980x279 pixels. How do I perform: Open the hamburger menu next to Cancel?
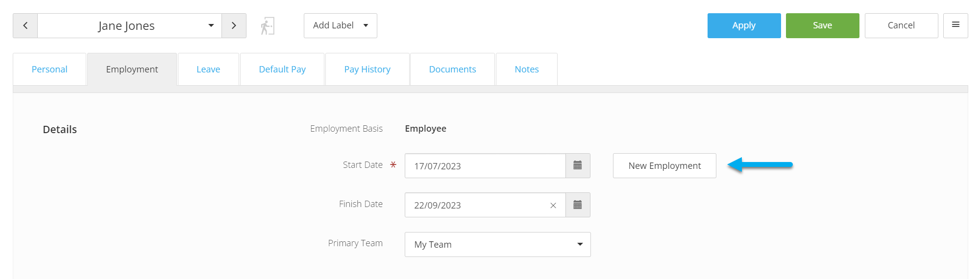(x=955, y=25)
